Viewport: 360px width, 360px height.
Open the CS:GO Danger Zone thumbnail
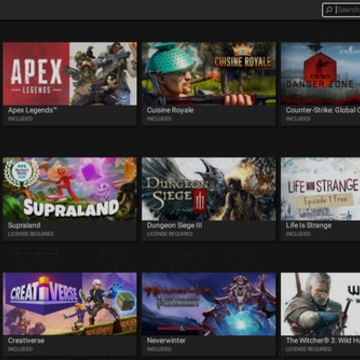(x=320, y=74)
